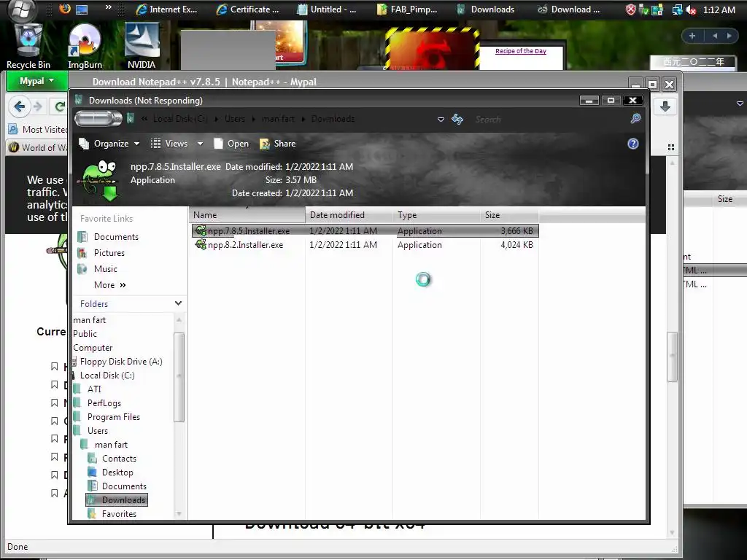Open Music favorite link
The image size is (747, 560).
97,269
